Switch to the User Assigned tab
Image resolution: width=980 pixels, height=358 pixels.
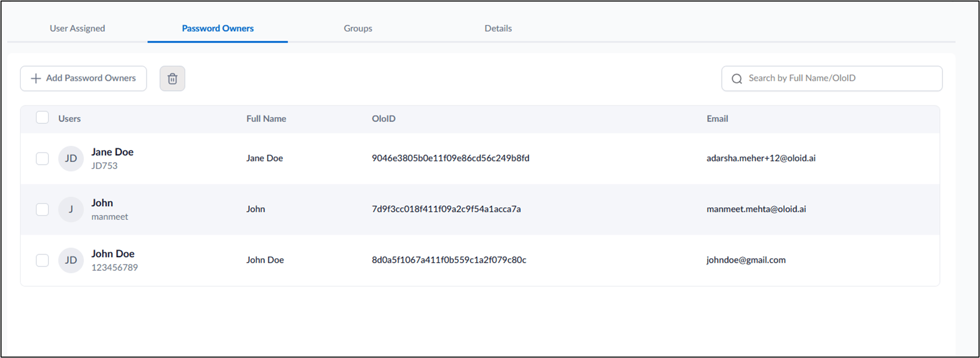(78, 29)
